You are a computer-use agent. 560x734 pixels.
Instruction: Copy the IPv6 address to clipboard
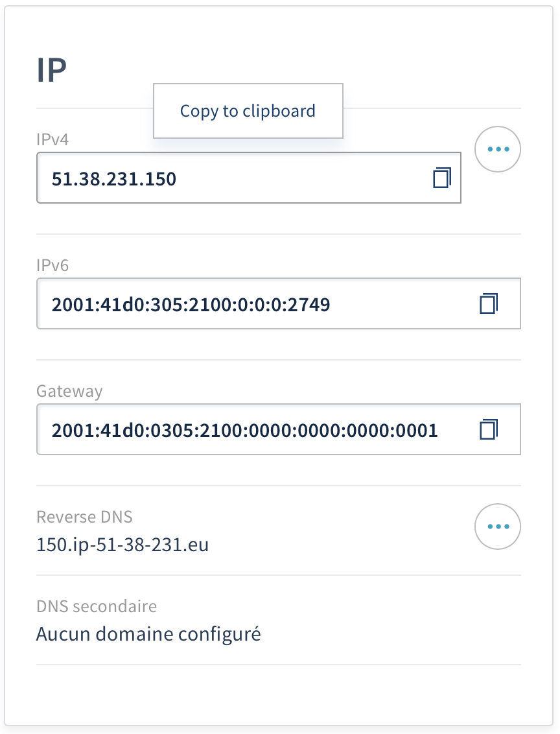click(x=488, y=303)
